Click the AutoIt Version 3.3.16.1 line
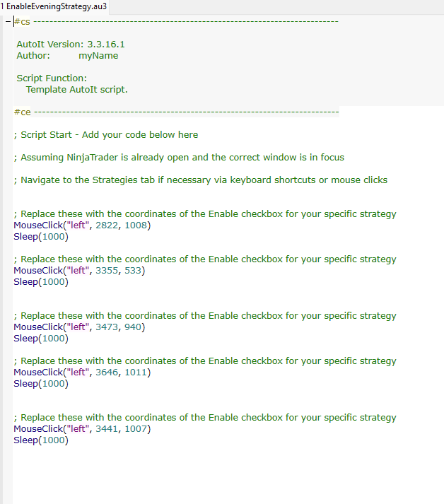The width and height of the screenshot is (444, 504). coord(71,45)
